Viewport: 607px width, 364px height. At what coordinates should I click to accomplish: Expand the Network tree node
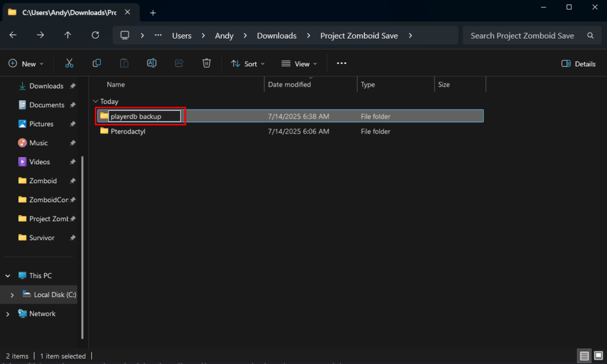(8, 314)
